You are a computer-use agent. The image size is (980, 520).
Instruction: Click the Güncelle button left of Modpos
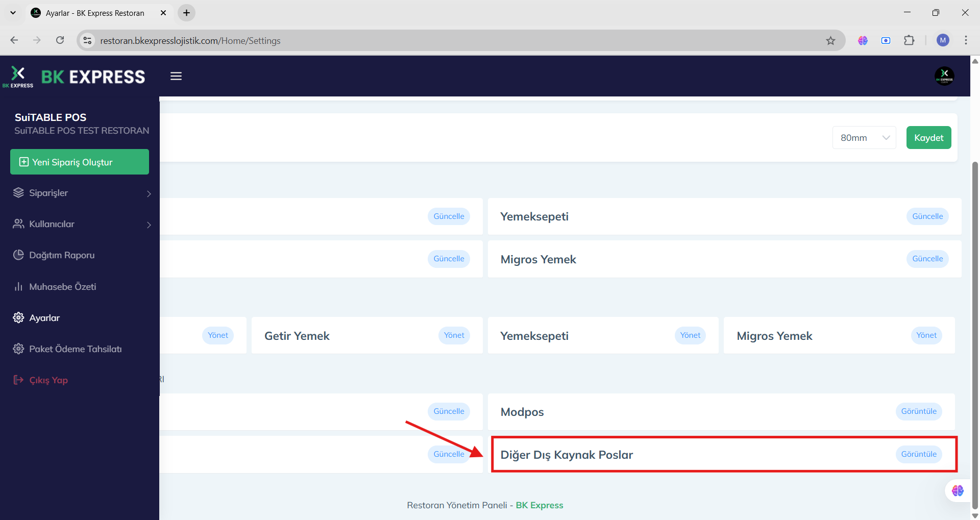click(449, 411)
